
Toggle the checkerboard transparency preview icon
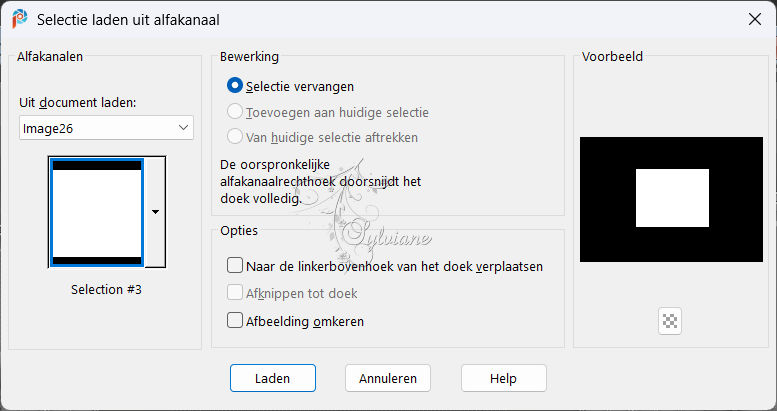(670, 321)
